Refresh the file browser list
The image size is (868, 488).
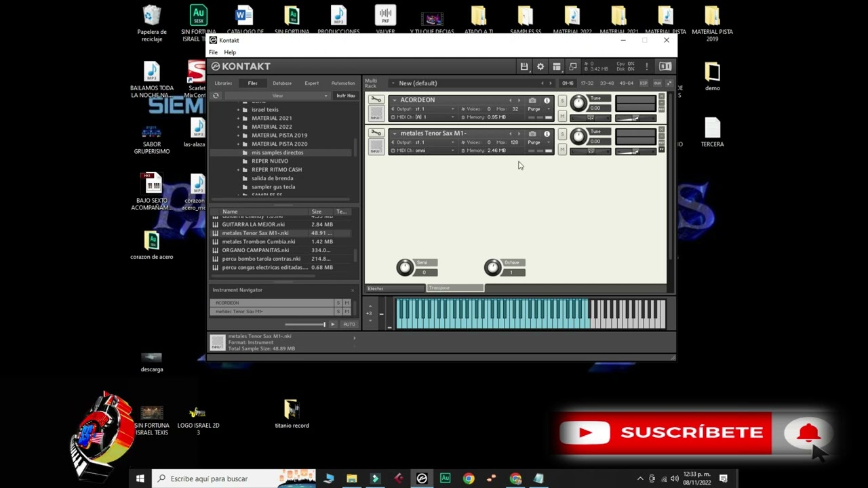click(216, 96)
